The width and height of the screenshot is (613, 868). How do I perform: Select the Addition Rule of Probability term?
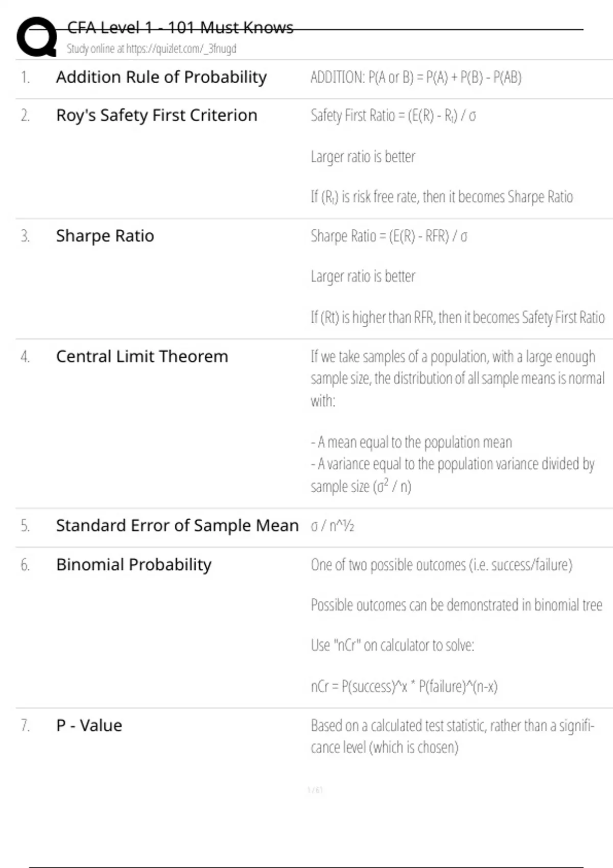161,77
